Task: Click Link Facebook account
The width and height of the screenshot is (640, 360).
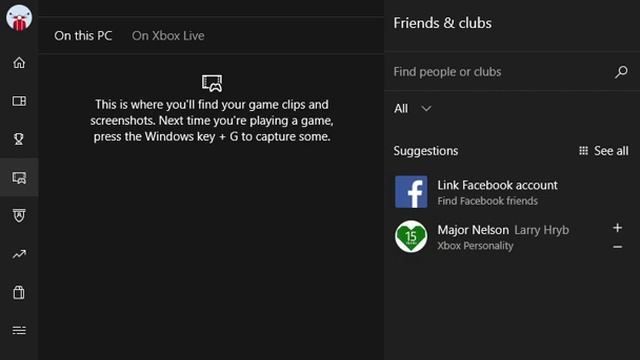Action: (497, 185)
